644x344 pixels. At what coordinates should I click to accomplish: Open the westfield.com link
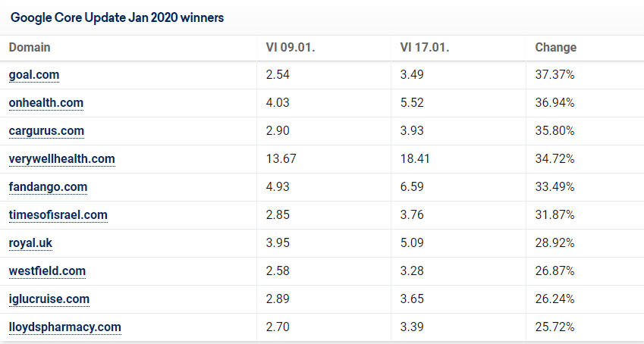(47, 271)
